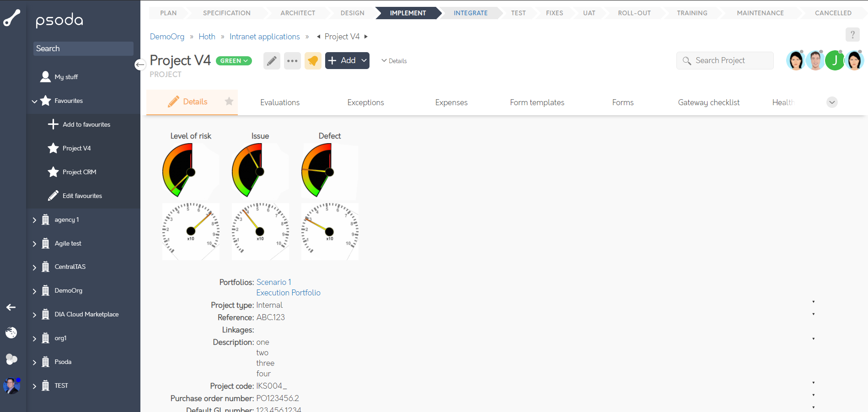Open the ellipsis more-options icon
The image size is (868, 412).
[292, 60]
